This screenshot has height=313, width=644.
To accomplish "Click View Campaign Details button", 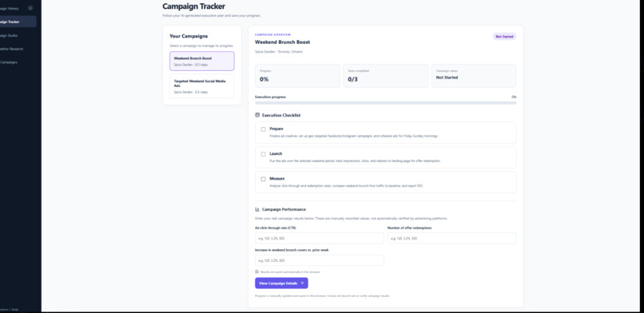I will 281,283.
